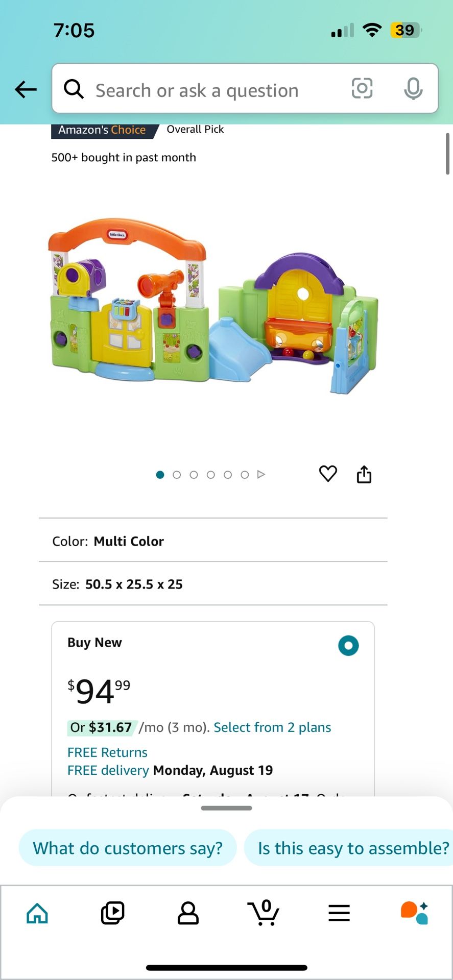Open camera lens search icon
Image resolution: width=453 pixels, height=980 pixels.
click(362, 88)
